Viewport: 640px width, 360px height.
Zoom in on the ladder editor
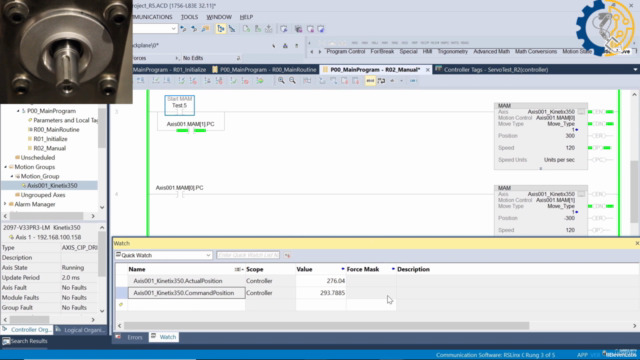coord(281,80)
